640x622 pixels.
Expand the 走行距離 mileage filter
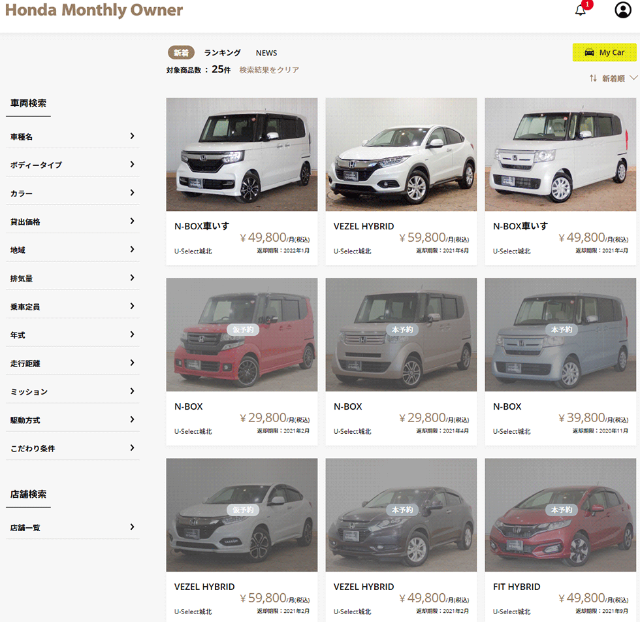tap(72, 363)
